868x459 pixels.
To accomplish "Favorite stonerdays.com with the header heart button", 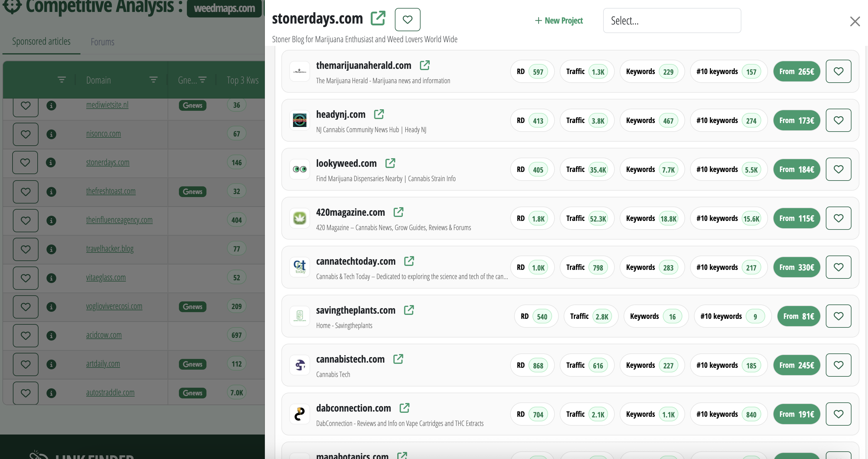I will coord(407,20).
